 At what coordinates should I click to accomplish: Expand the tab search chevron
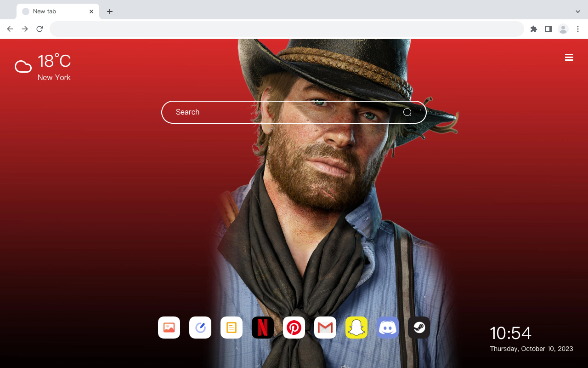578,11
